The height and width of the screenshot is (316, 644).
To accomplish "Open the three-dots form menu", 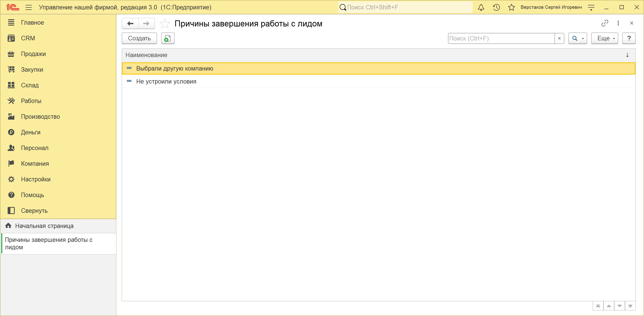I will point(618,23).
